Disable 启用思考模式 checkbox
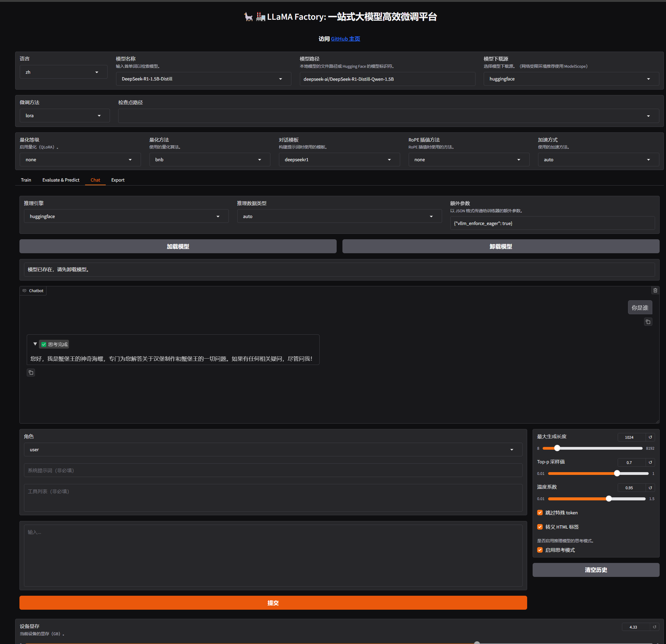The height and width of the screenshot is (644, 666). [x=540, y=550]
